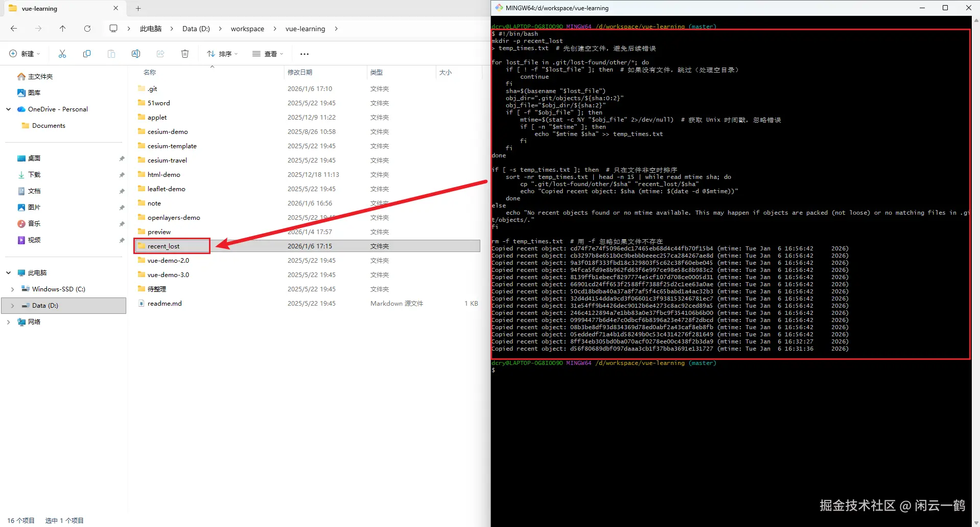The image size is (980, 527).
Task: Click the Share icon in toolbar
Action: click(x=160, y=54)
